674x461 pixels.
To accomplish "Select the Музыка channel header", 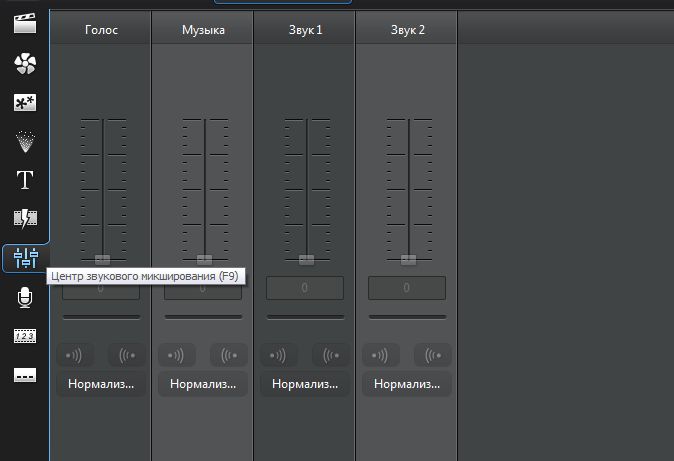I will [x=203, y=30].
